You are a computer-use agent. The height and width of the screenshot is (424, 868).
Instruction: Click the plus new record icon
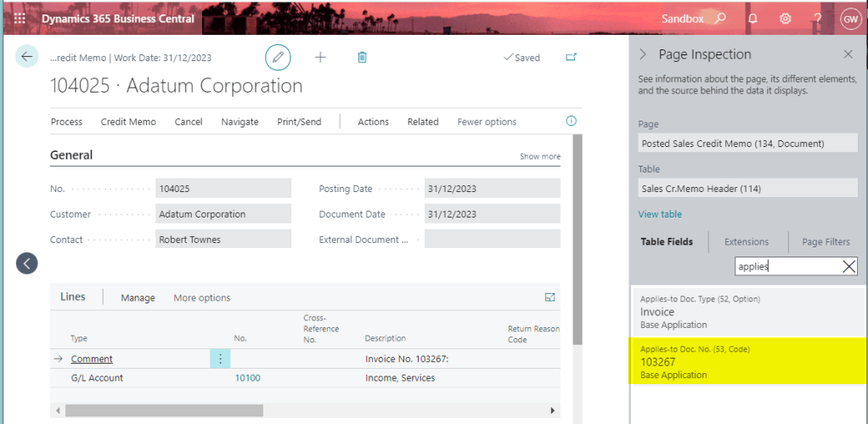click(x=320, y=57)
